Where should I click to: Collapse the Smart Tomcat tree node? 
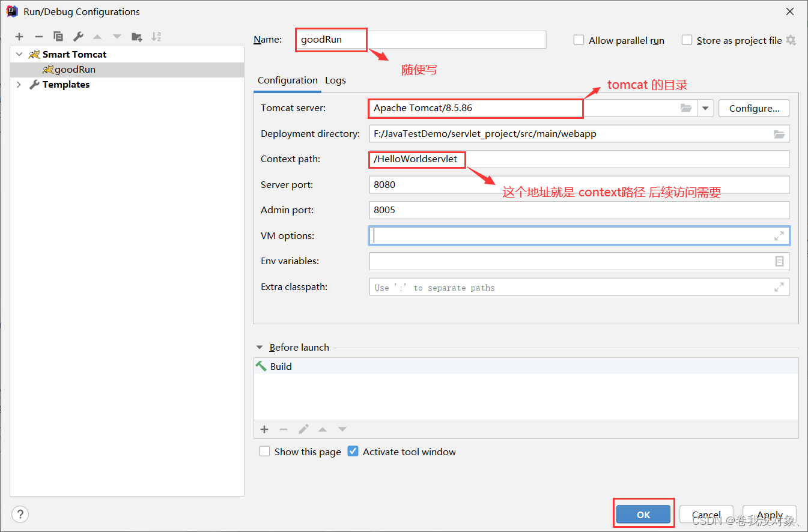(19, 54)
